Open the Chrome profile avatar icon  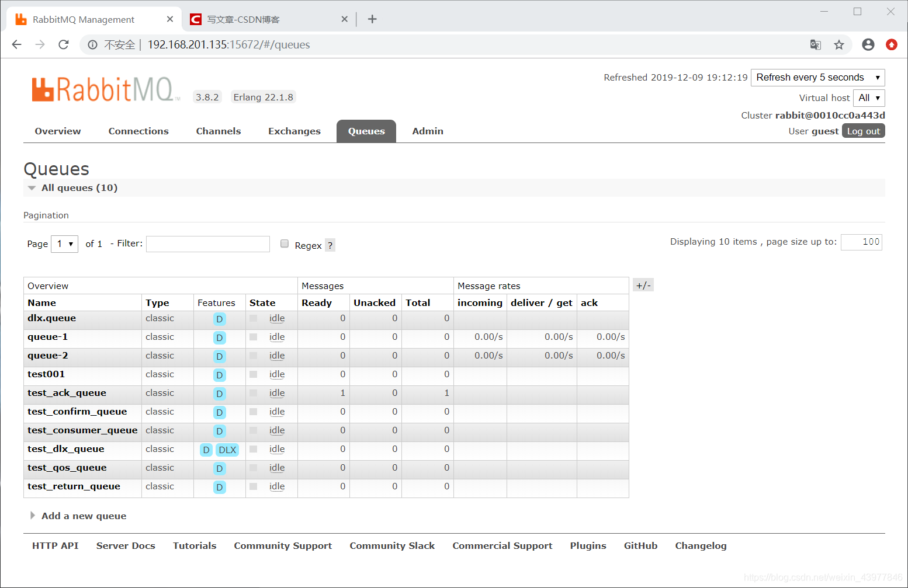pos(868,44)
